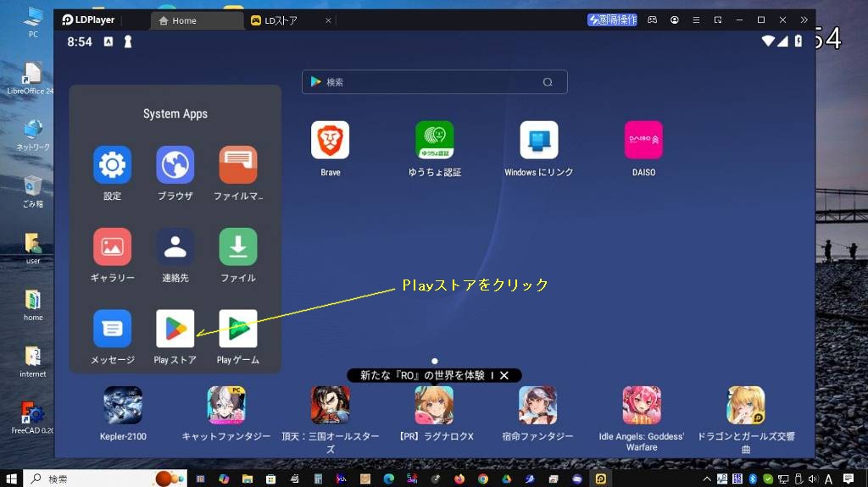Close the LDストア tab
Image resolution: width=868 pixels, height=487 pixels.
coord(328,20)
